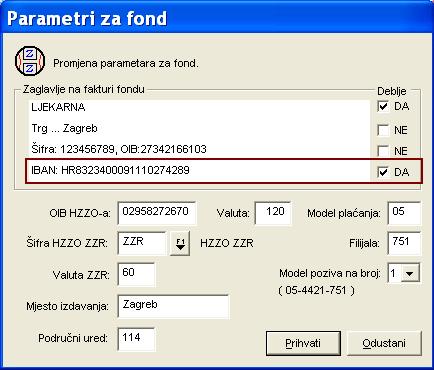Click the Mjesto izdavanja field with Zagreb

click(x=173, y=306)
